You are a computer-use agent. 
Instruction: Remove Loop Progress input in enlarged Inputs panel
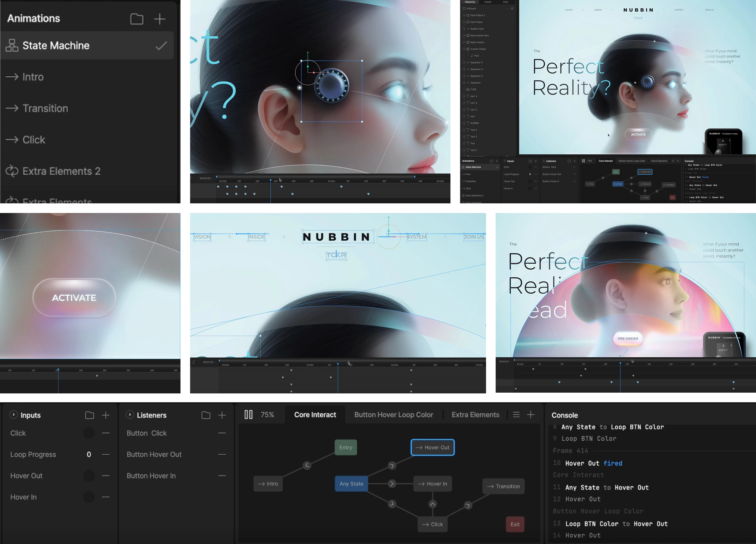(x=106, y=454)
